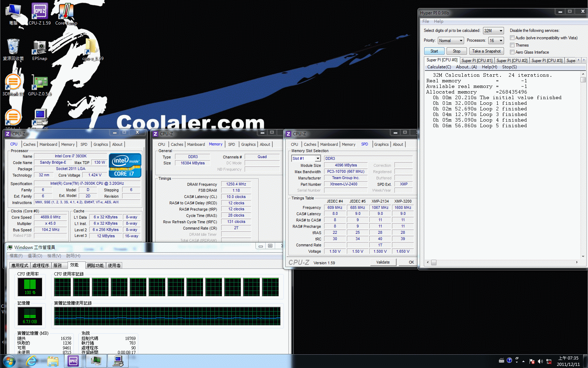The width and height of the screenshot is (588, 368).
Task: Click the Stop button in Hyper PI
Action: click(457, 51)
